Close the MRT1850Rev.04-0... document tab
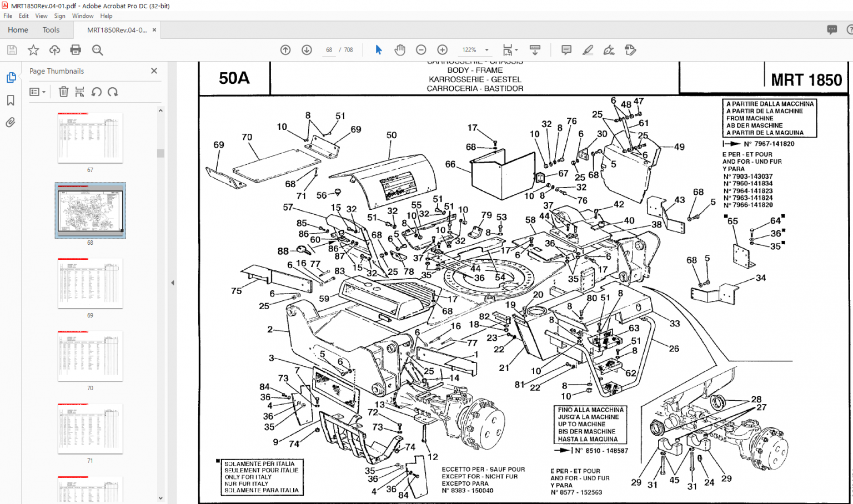 154,30
